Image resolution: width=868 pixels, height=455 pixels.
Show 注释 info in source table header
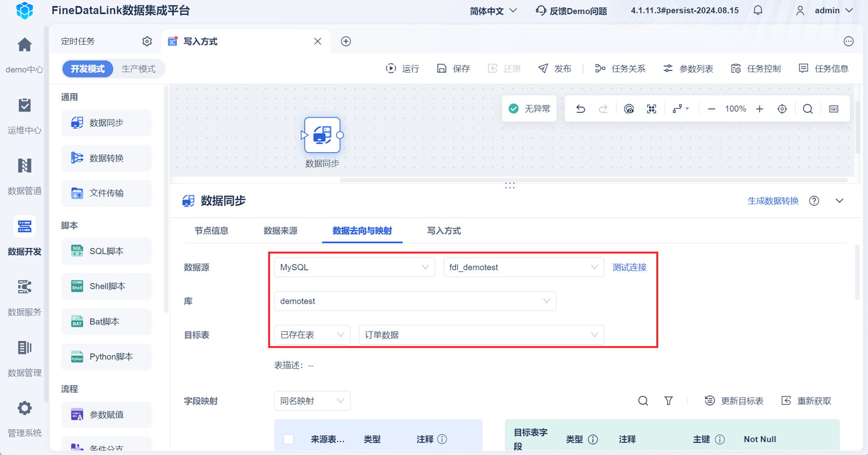[442, 439]
